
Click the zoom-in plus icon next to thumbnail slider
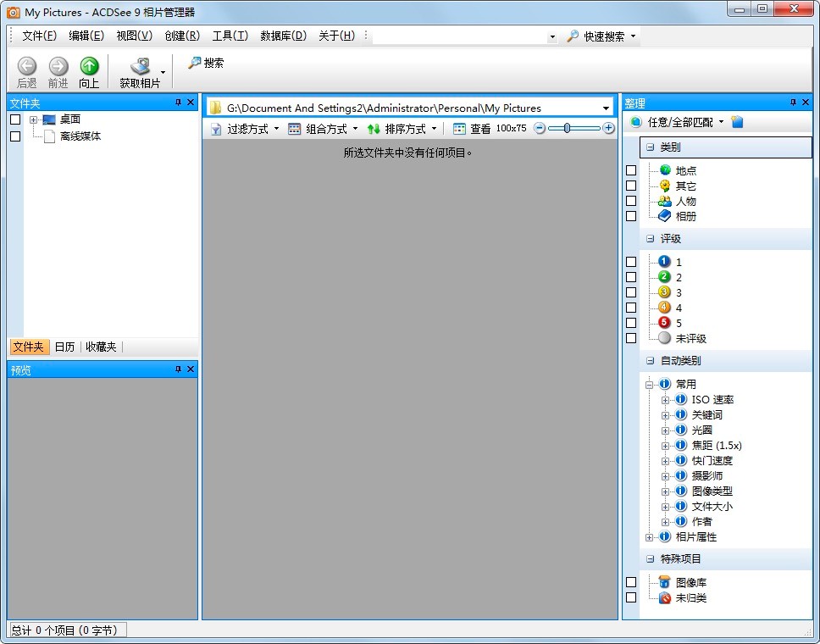[608, 128]
